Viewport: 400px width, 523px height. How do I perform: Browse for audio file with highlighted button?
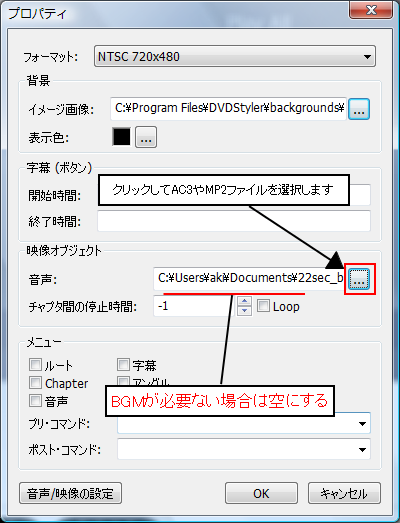coord(359,279)
